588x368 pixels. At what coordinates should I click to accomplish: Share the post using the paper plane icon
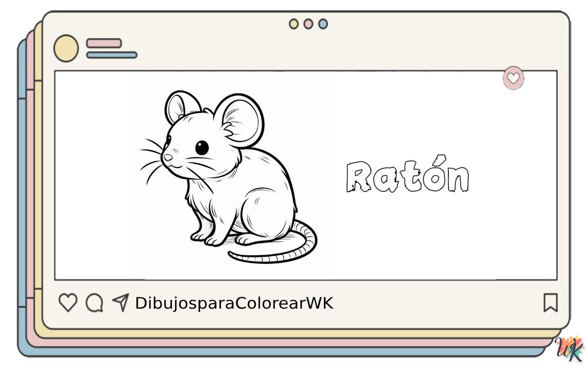tap(120, 302)
